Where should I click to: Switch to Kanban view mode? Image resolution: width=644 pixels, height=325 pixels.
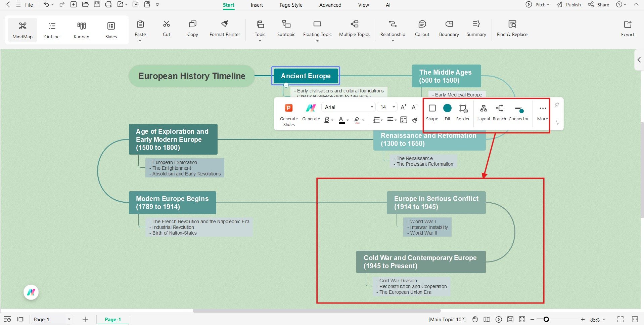(82, 30)
